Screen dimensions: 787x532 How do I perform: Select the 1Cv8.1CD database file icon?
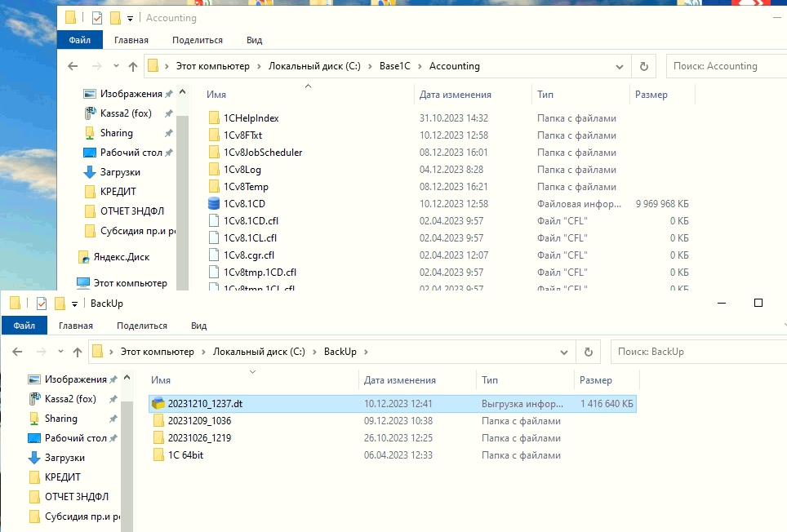click(214, 203)
